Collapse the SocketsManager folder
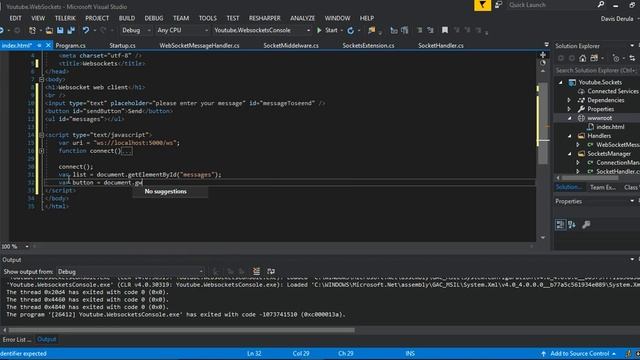Screen dimensions: 640x360 [x=570, y=154]
